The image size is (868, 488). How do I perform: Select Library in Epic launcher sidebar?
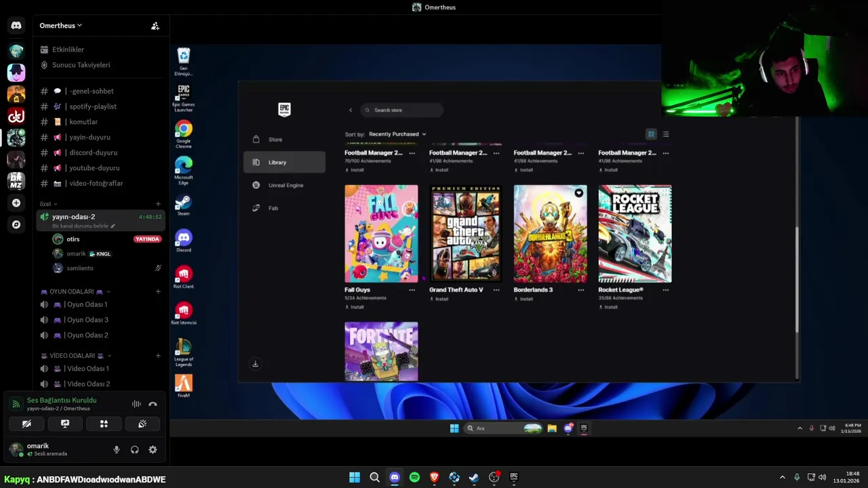pyautogui.click(x=284, y=162)
